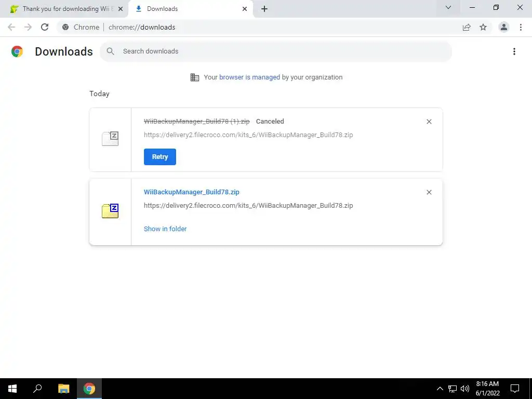Viewport: 532px width, 399px height.
Task: Retry the canceled download
Action: tap(160, 157)
